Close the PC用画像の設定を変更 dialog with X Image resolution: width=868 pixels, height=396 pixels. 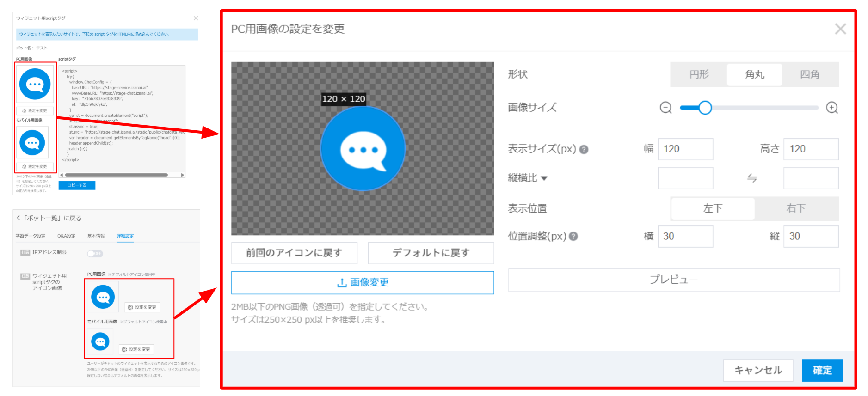pyautogui.click(x=840, y=29)
